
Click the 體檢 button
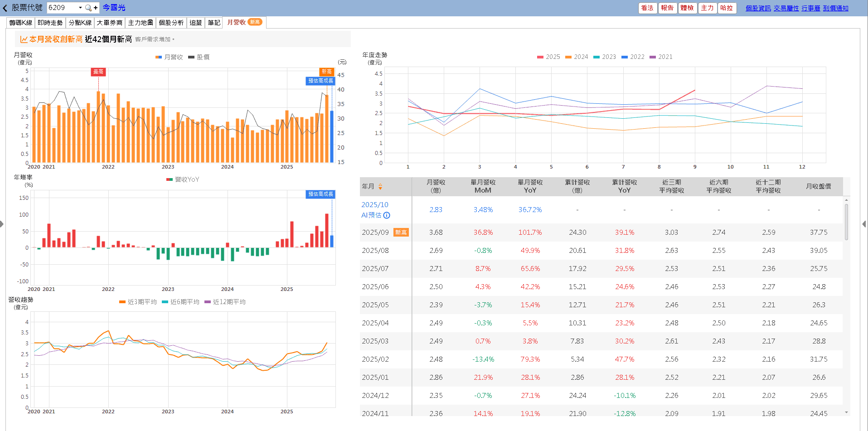[687, 8]
